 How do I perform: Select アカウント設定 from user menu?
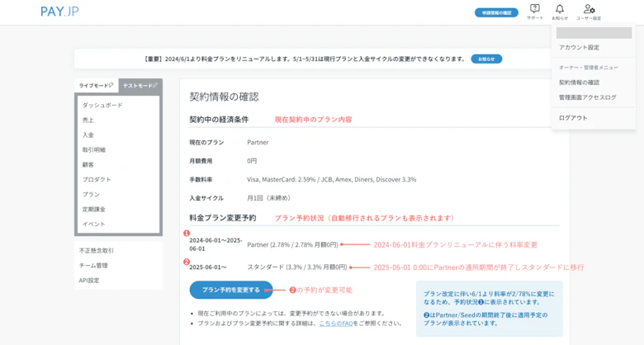pos(579,47)
